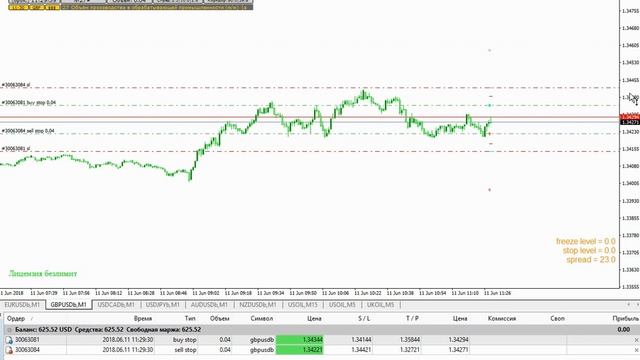This screenshot has height=360, width=640.
Task: Delete pending order 30063081 with its X
Action: [636, 340]
